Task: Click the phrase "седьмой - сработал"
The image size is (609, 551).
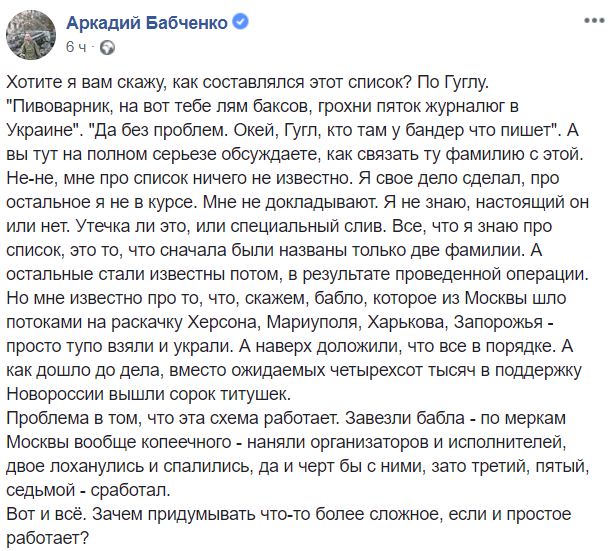Action: 88,490
